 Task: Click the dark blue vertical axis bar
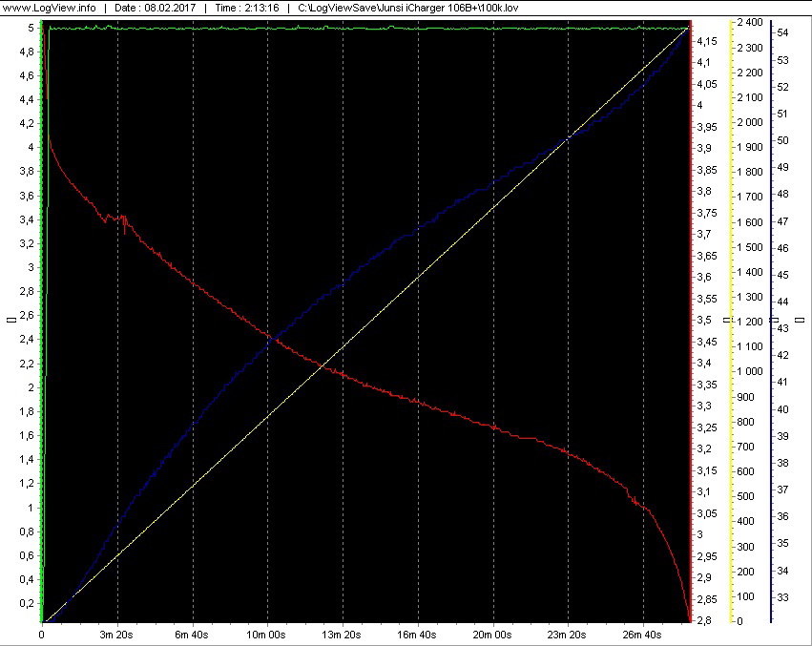771,324
